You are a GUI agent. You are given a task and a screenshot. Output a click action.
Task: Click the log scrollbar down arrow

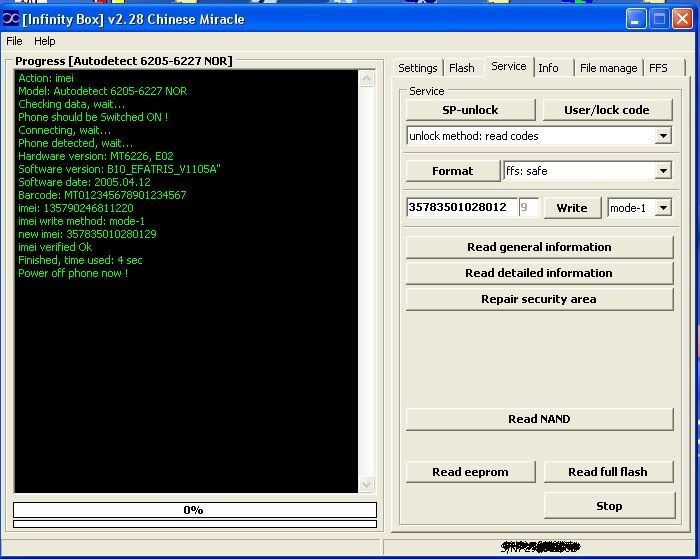pyautogui.click(x=367, y=484)
